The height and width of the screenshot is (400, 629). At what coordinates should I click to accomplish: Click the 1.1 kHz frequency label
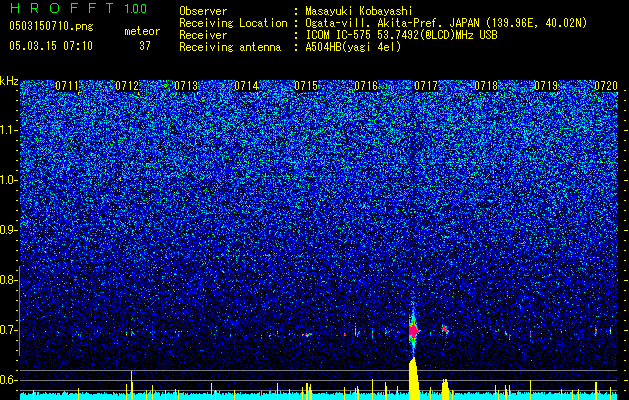click(x=8, y=130)
